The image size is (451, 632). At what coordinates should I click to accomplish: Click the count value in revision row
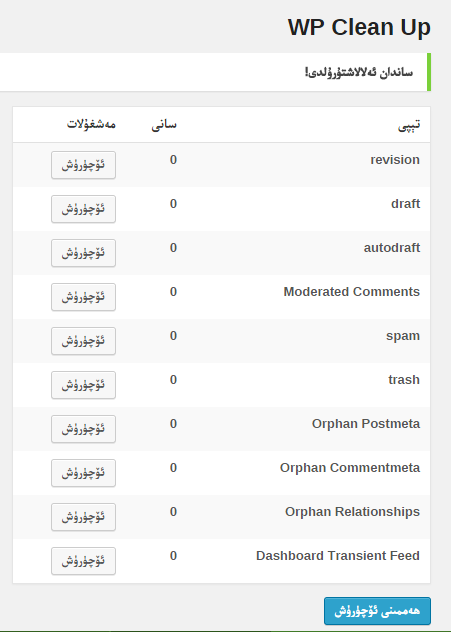[173, 160]
